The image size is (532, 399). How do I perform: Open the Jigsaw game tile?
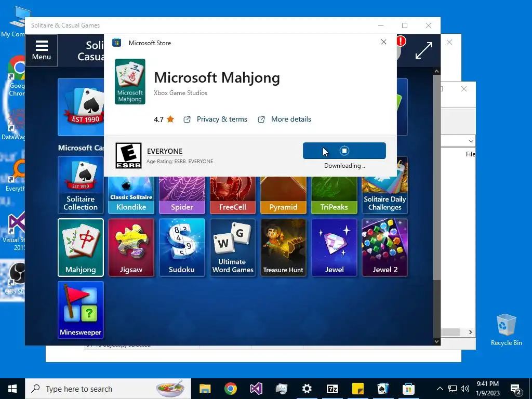pyautogui.click(x=131, y=247)
